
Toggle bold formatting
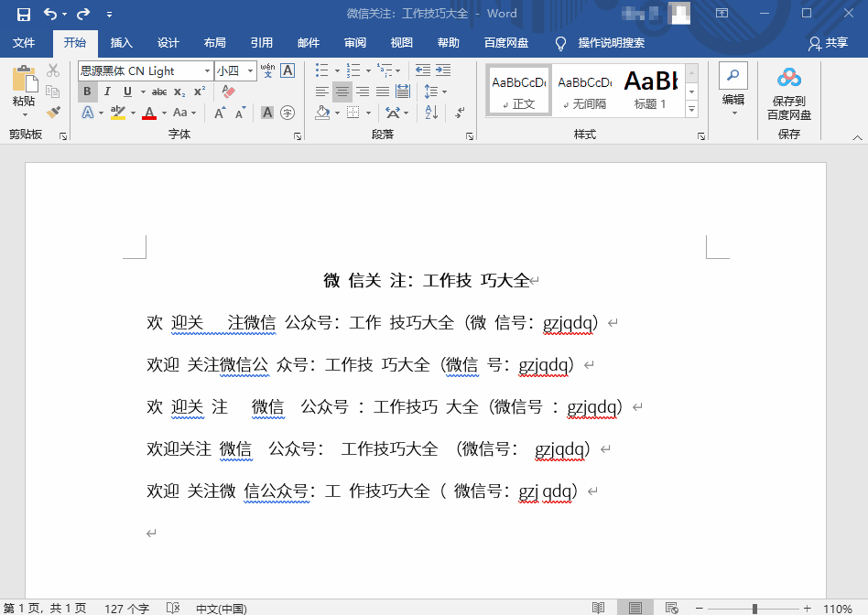pos(88,92)
